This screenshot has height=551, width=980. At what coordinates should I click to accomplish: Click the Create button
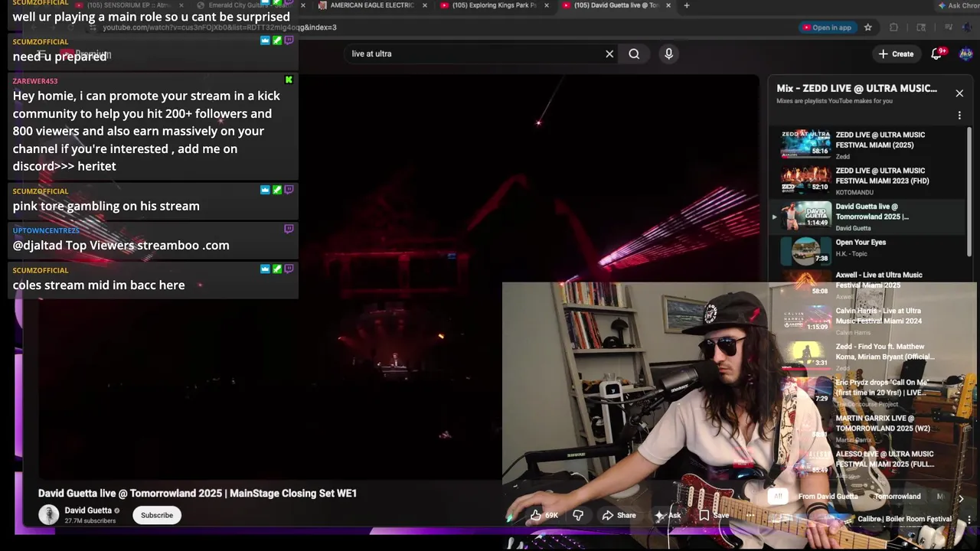click(896, 54)
